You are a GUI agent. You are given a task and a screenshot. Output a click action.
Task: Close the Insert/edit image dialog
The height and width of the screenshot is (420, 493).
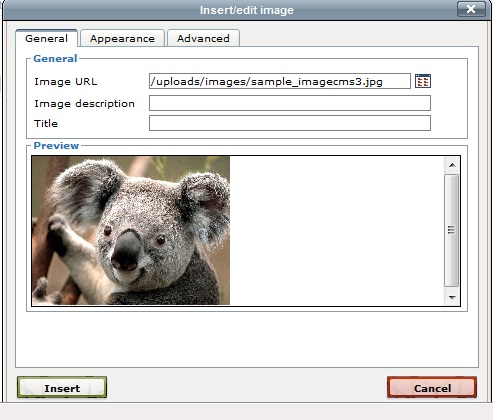pyautogui.click(x=471, y=9)
